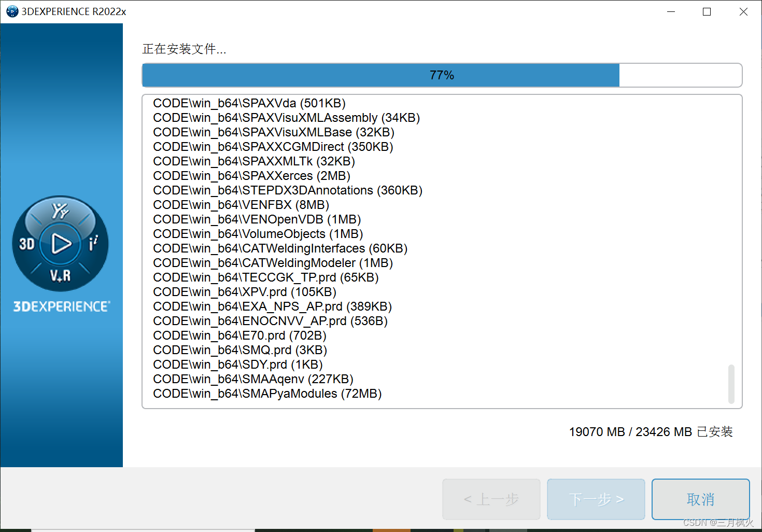Click the i quadrant of the compass logo
Image resolution: width=762 pixels, height=532 pixels.
point(93,243)
